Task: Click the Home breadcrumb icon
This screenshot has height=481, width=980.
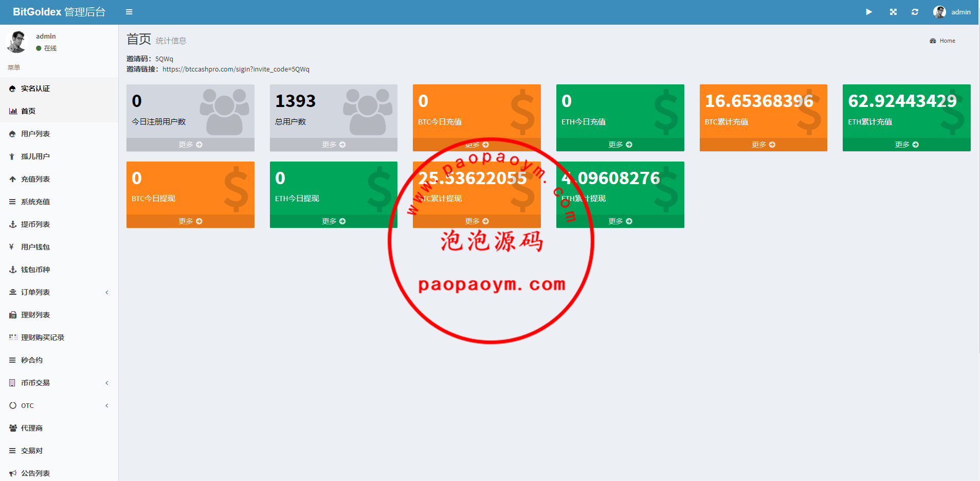Action: click(933, 41)
